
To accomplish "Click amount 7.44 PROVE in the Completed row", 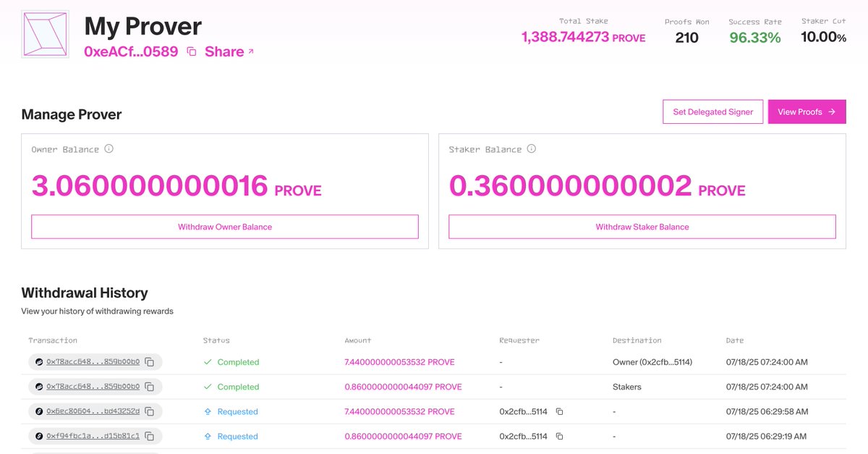I will click(x=399, y=362).
